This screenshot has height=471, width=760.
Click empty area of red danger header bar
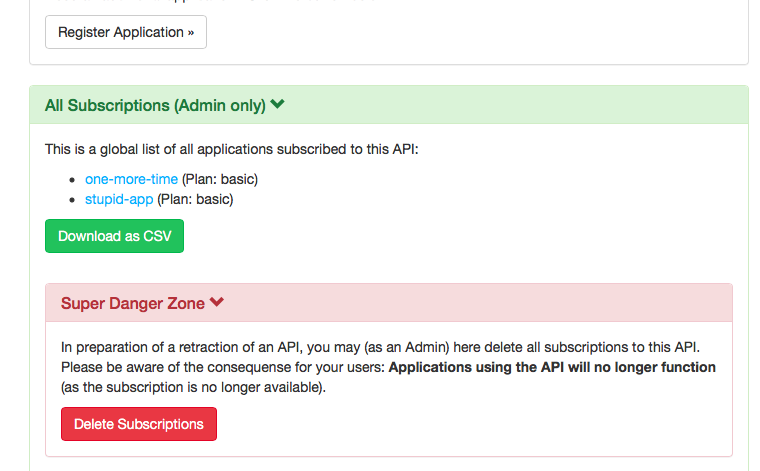(x=477, y=303)
